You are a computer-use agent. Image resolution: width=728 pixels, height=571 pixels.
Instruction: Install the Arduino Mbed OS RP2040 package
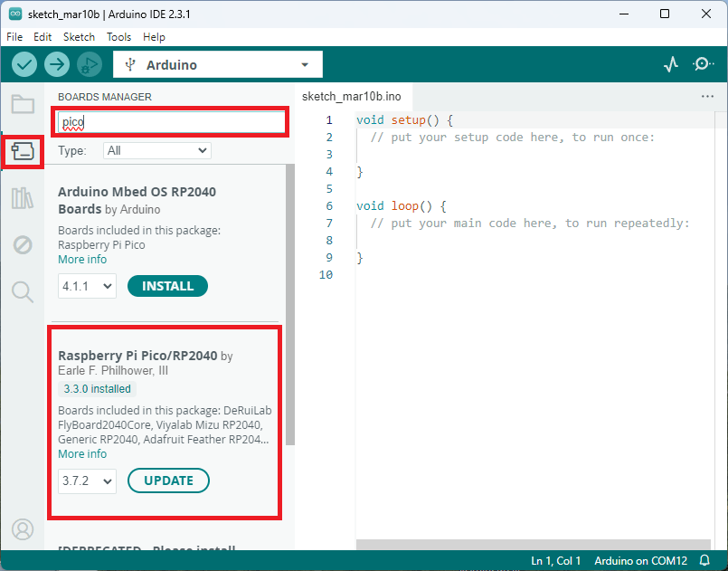click(167, 285)
